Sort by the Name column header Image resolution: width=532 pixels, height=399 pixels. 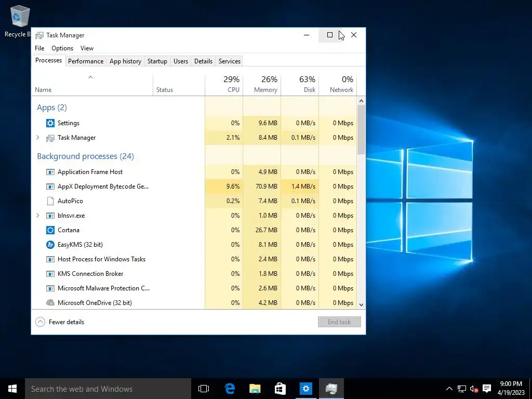tap(92, 85)
